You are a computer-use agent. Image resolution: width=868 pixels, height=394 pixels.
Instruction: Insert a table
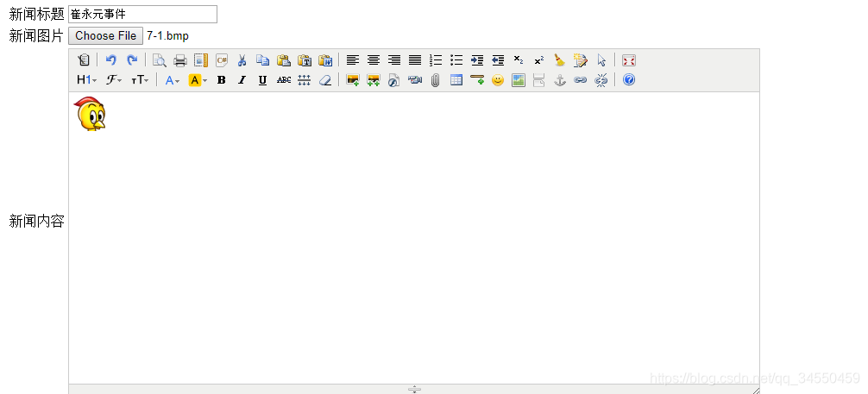coord(456,80)
